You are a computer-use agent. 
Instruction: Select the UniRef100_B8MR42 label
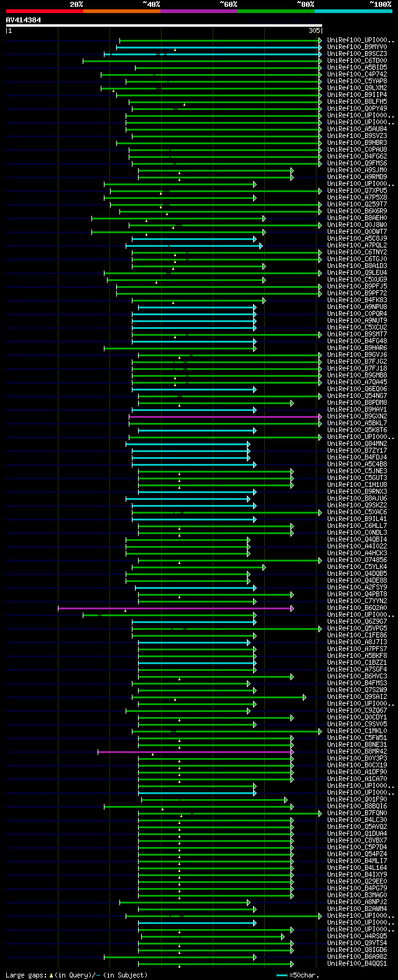(x=357, y=751)
